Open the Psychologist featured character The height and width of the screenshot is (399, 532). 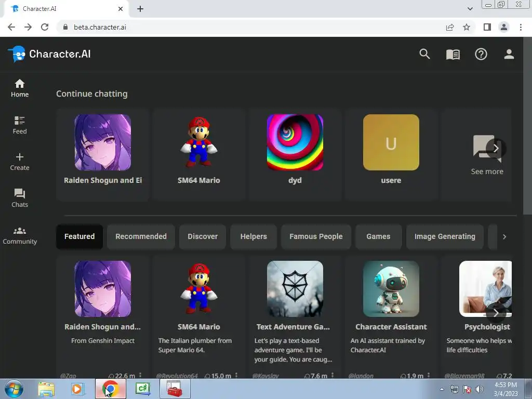pos(477,317)
